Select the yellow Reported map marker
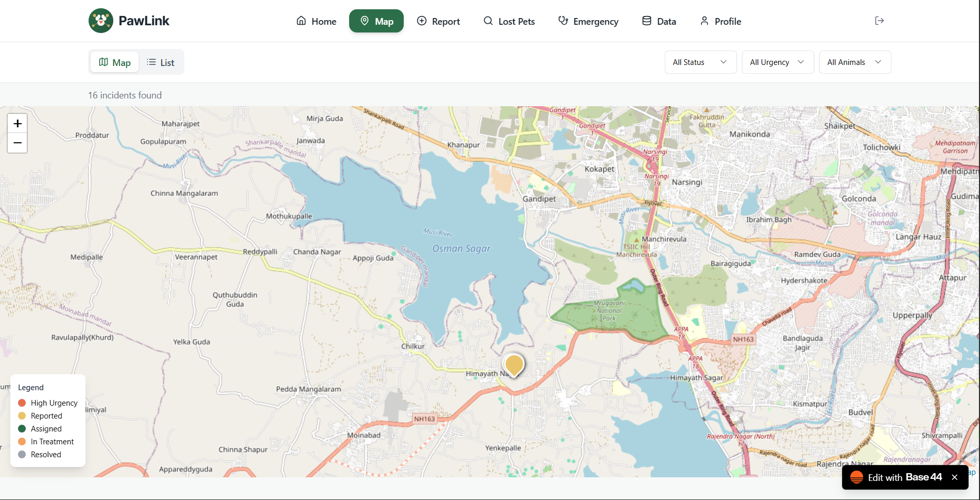The width and height of the screenshot is (980, 500). (514, 365)
